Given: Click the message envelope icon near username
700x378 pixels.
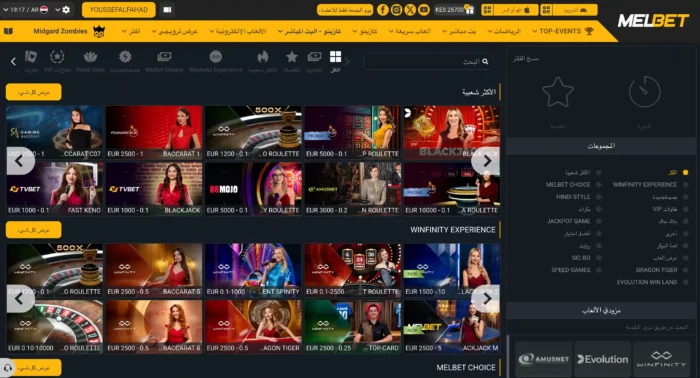Looking at the screenshot, I should (167, 9).
